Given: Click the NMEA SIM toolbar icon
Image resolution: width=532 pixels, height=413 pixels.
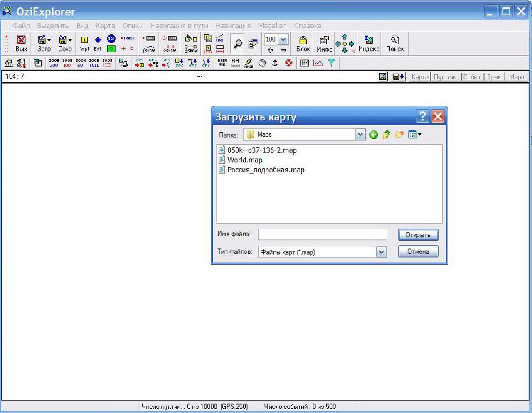Looking at the screenshot, I should pos(222,63).
